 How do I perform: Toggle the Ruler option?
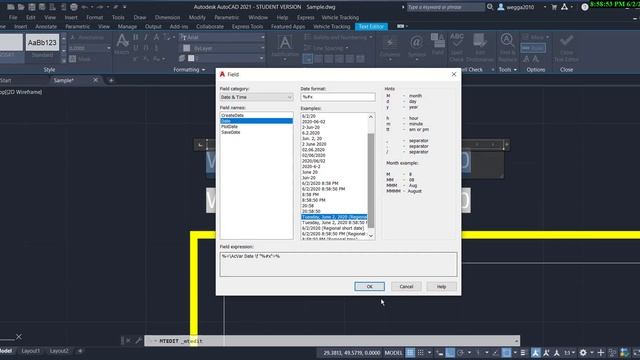(x=533, y=48)
